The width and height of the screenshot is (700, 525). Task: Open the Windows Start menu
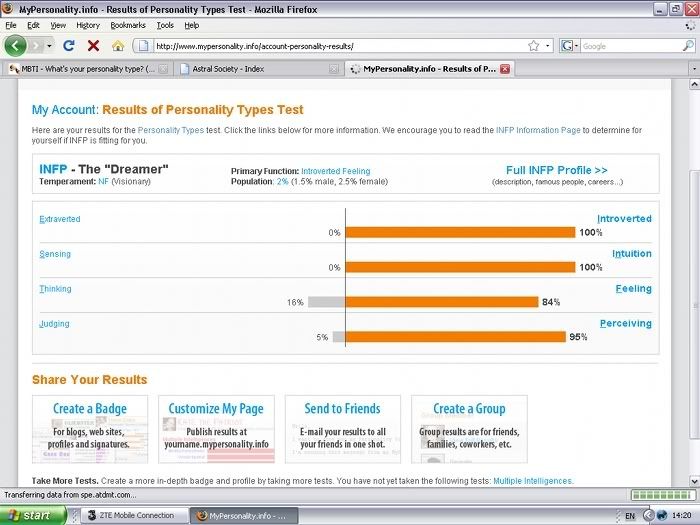point(33,516)
